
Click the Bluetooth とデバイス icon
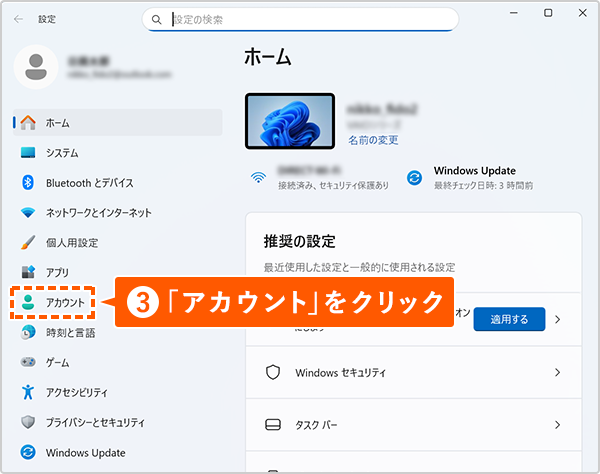28,183
